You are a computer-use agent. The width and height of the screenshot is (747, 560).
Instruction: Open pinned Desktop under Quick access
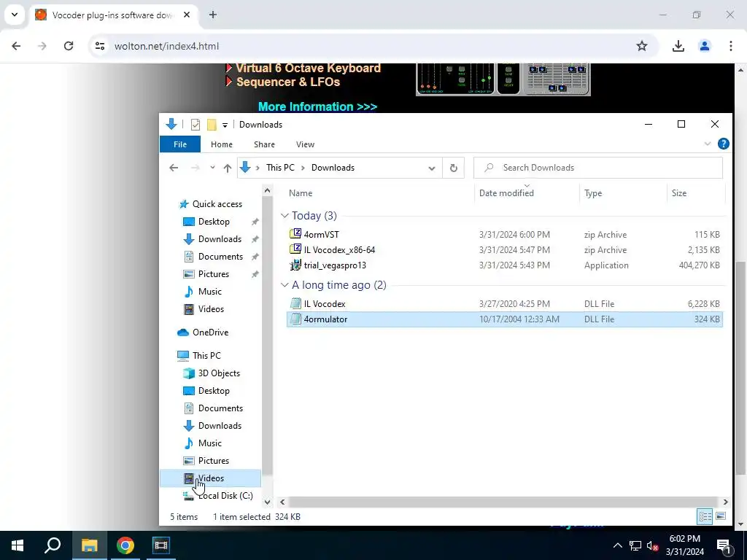(x=214, y=222)
